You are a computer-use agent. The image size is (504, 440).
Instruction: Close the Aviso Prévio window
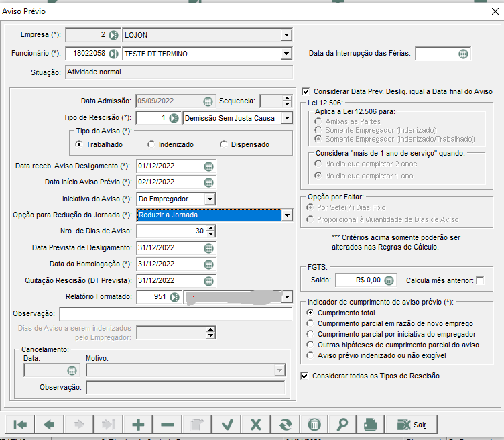[x=495, y=11]
